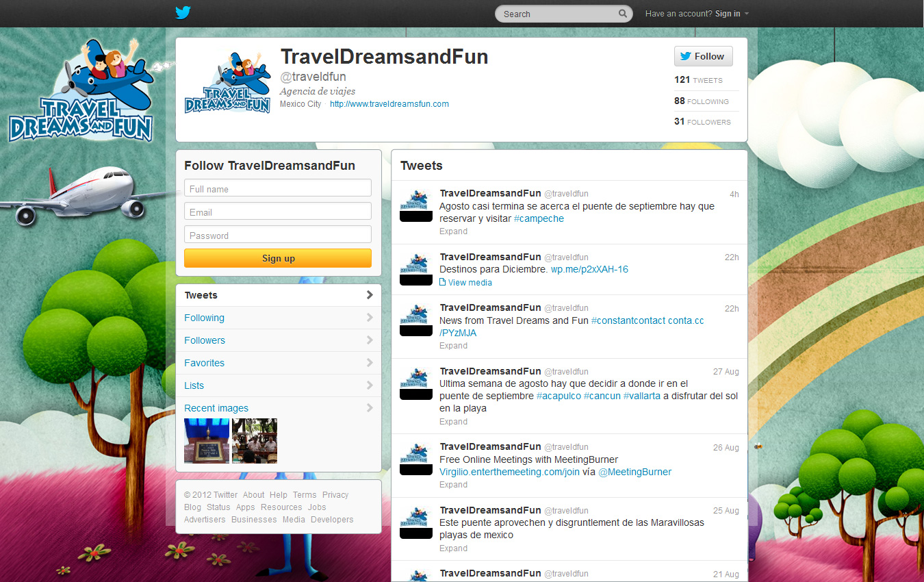Open the 25 Aug tweet timestamp
This screenshot has width=924, height=582.
[x=726, y=511]
